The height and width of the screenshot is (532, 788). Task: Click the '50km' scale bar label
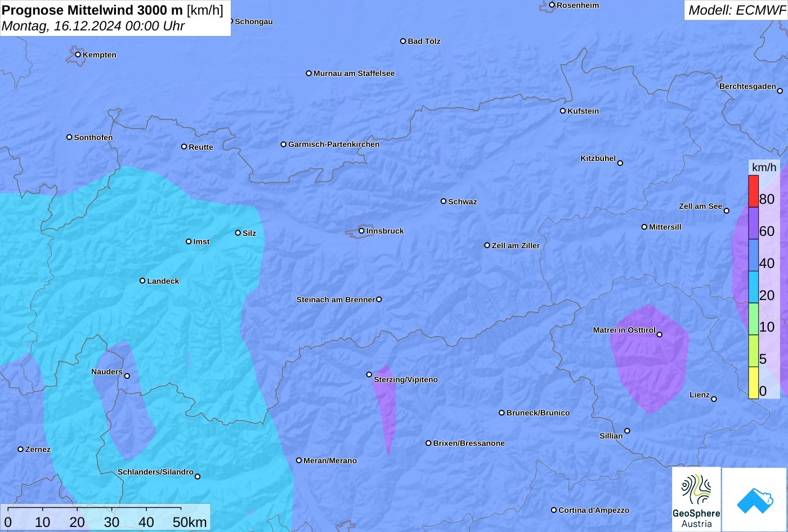[190, 522]
